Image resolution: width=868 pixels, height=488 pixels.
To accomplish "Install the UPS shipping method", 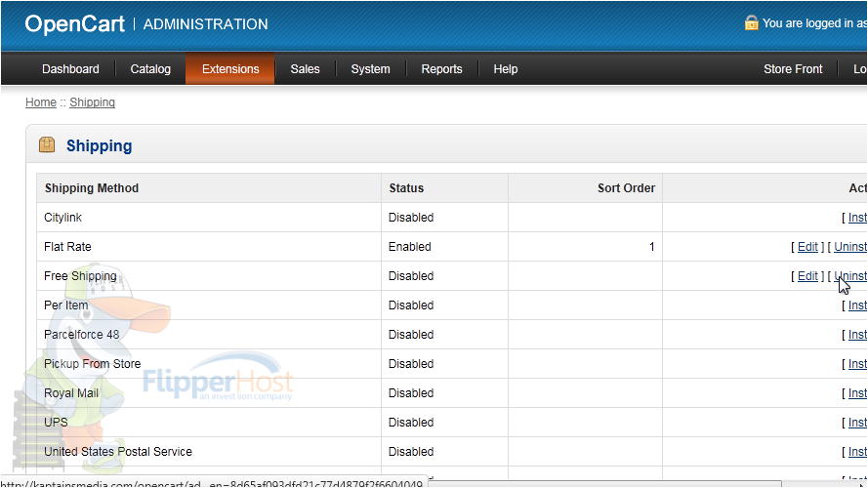I will coord(857,423).
